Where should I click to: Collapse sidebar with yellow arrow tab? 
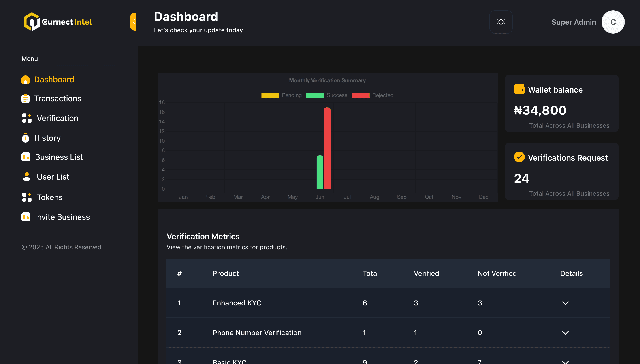[133, 22]
